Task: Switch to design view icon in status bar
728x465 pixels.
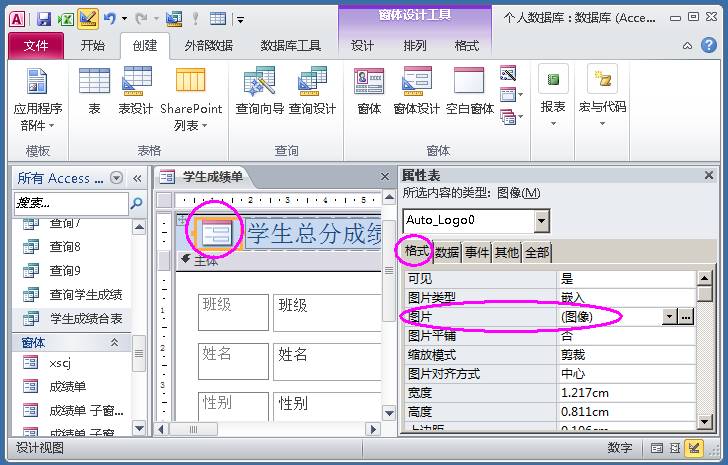Action: [x=694, y=448]
